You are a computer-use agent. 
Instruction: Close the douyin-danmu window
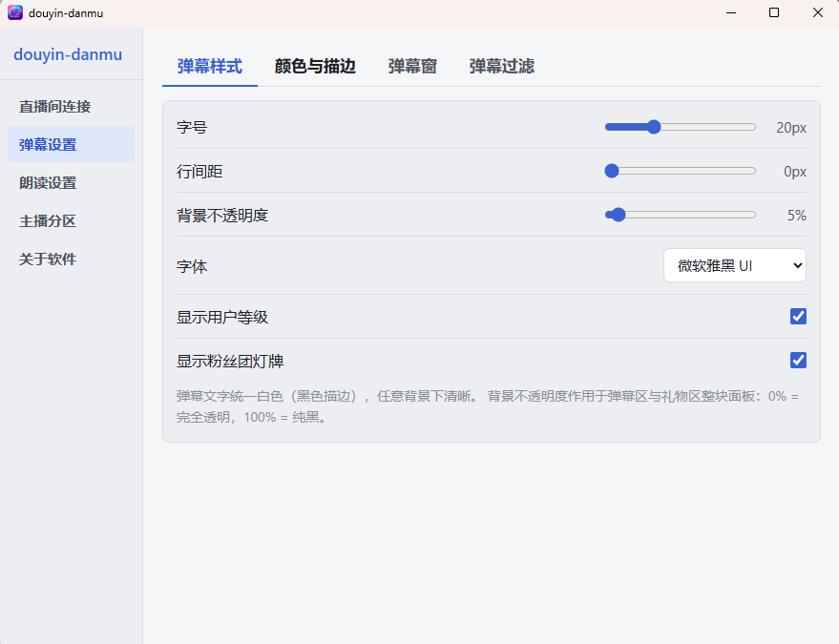point(818,12)
